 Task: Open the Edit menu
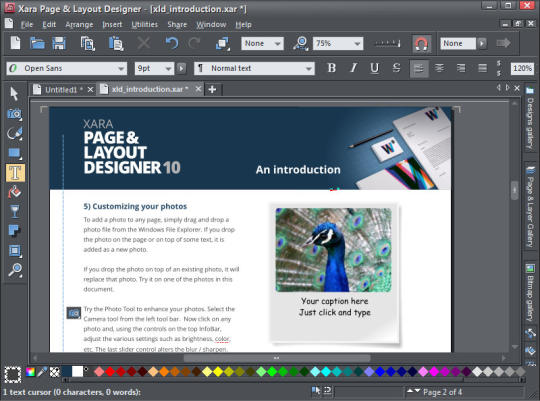coord(49,24)
